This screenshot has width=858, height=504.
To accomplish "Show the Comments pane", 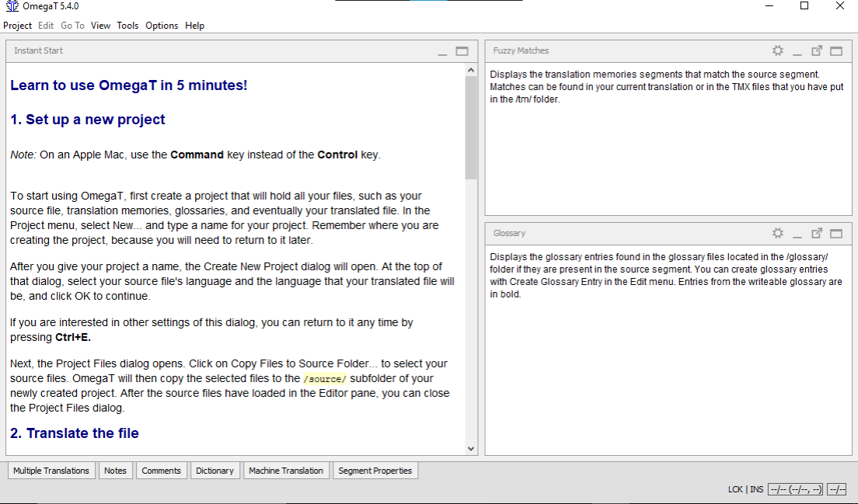I will (162, 471).
